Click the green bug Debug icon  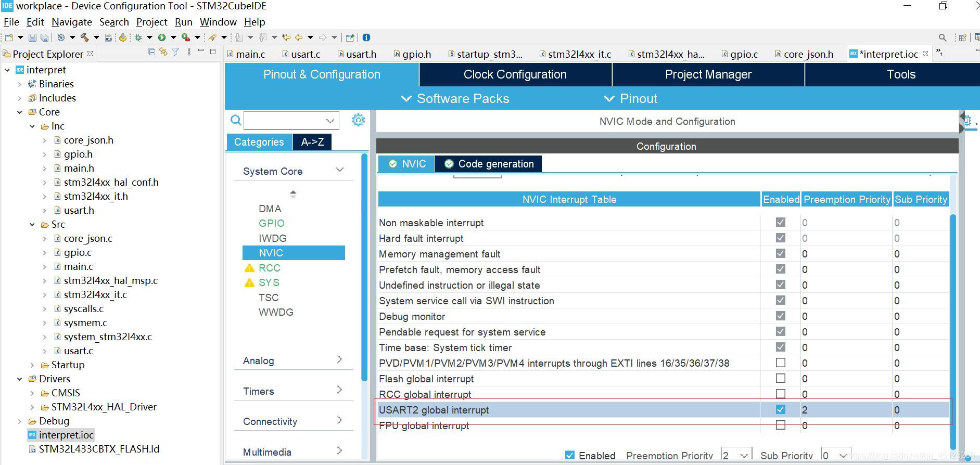pyautogui.click(x=138, y=37)
